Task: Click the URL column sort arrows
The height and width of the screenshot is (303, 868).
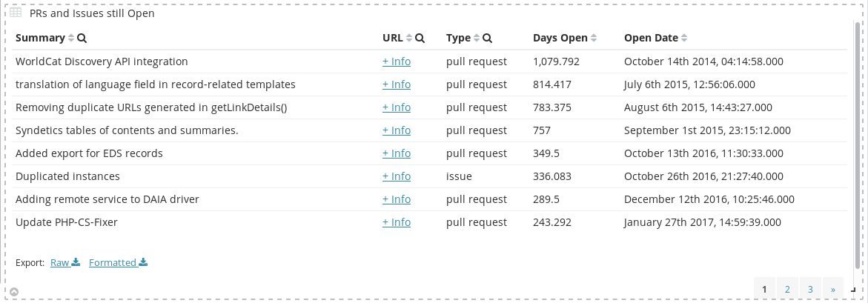Action: pos(409,39)
